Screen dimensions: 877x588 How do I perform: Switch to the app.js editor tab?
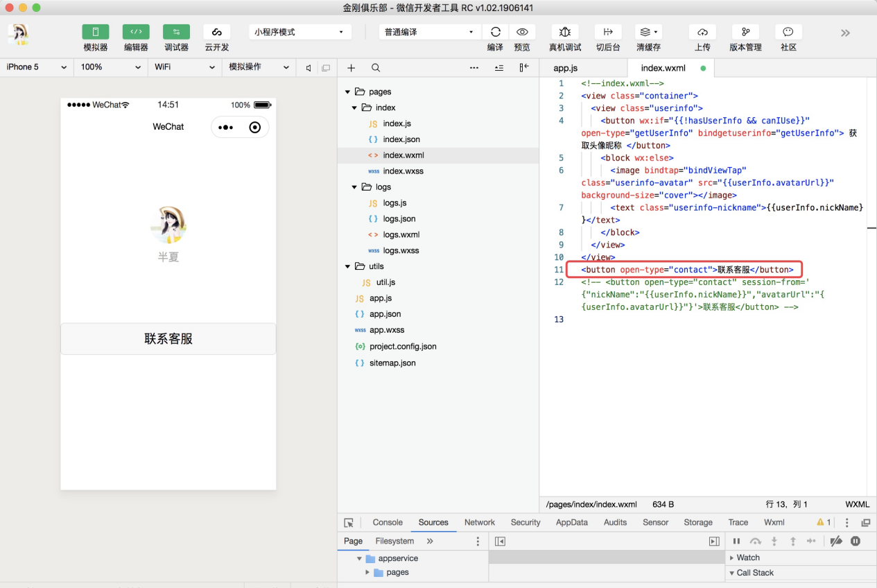(x=565, y=68)
